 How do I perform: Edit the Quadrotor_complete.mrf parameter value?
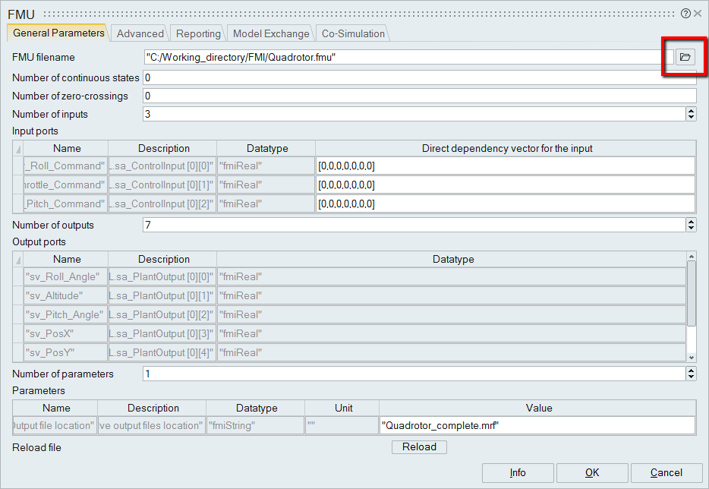[537, 426]
